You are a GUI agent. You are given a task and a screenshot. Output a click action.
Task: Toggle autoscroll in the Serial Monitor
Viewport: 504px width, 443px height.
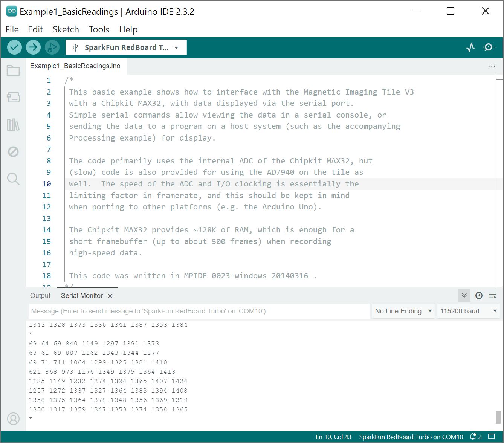(464, 296)
